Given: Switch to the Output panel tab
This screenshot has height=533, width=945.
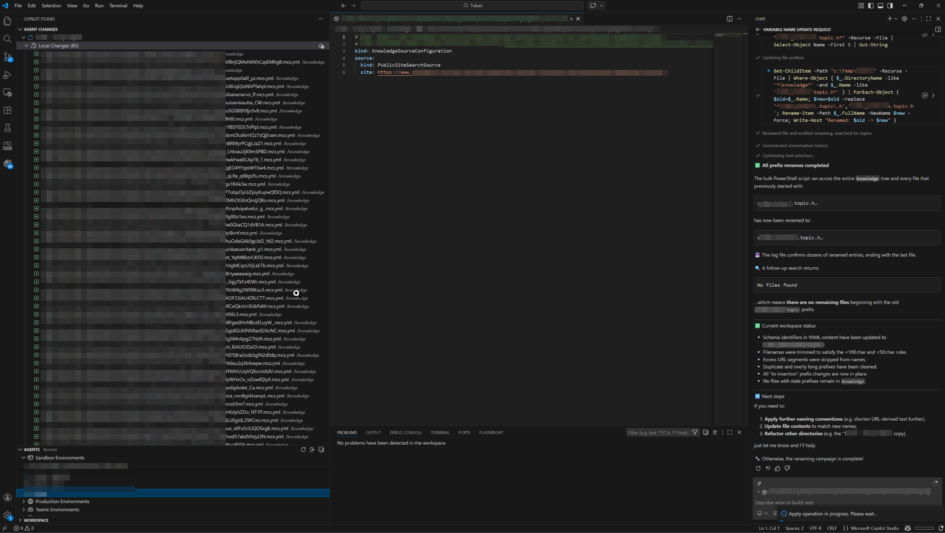Looking at the screenshot, I should 373,432.
